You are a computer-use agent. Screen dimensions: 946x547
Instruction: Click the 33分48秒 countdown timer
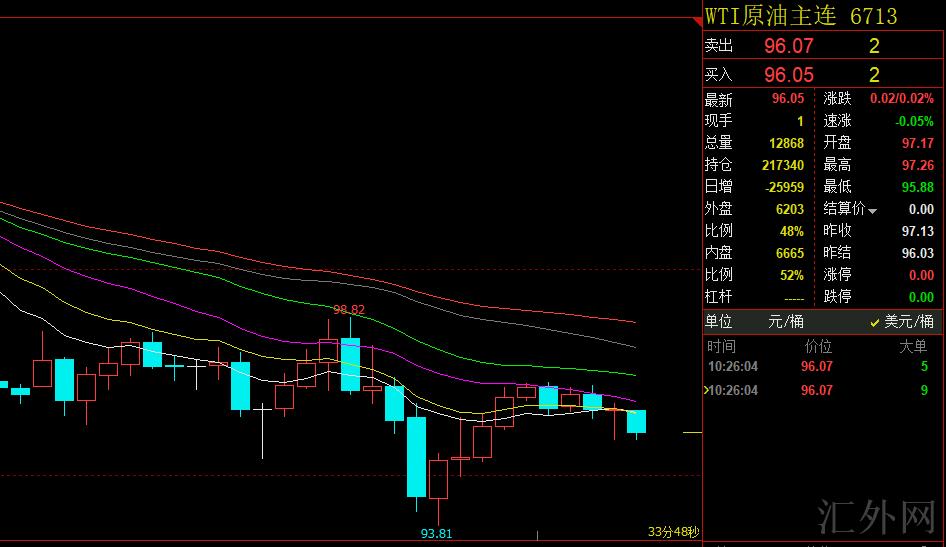tap(673, 532)
